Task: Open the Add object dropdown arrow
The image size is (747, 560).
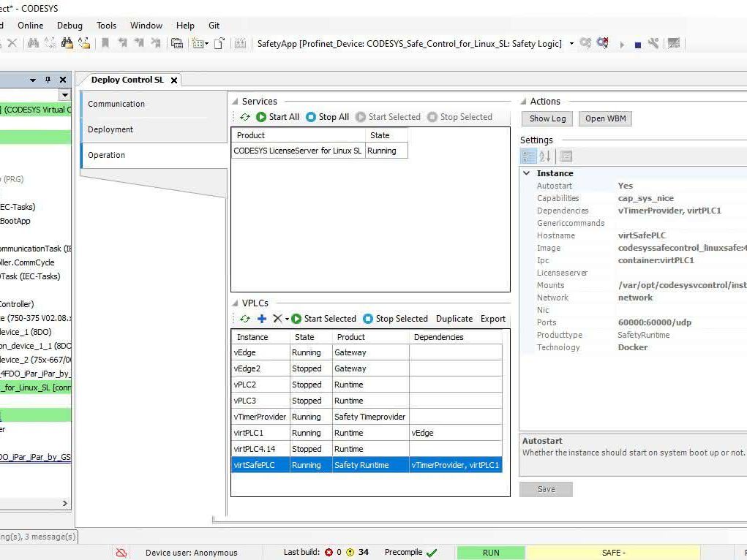Action: coord(207,44)
